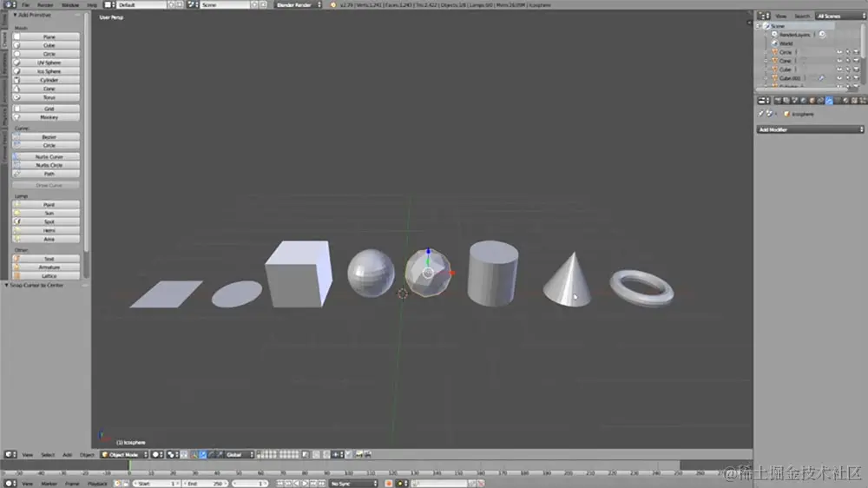Click the Scene name field

227,5
